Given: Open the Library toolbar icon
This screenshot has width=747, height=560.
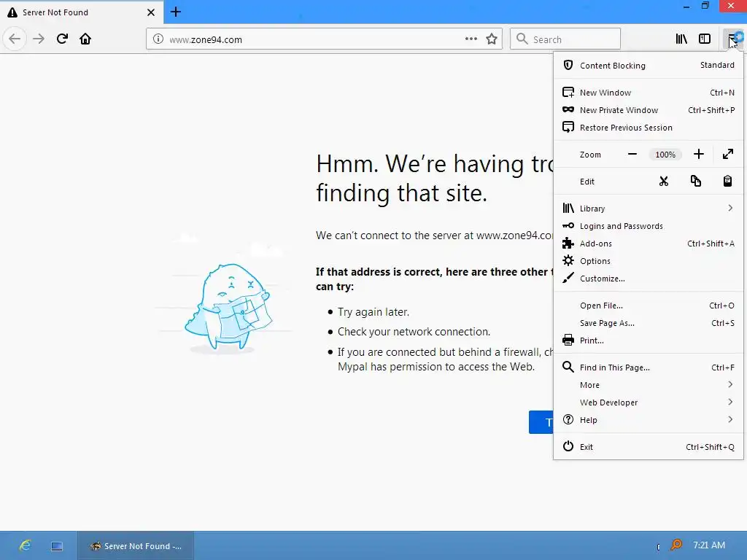Looking at the screenshot, I should tap(681, 39).
